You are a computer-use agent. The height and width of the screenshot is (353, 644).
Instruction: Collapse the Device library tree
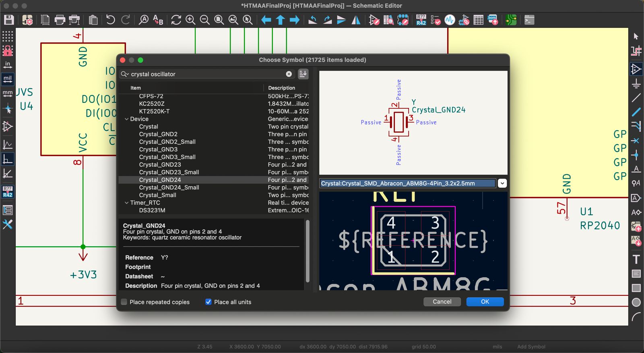click(126, 119)
